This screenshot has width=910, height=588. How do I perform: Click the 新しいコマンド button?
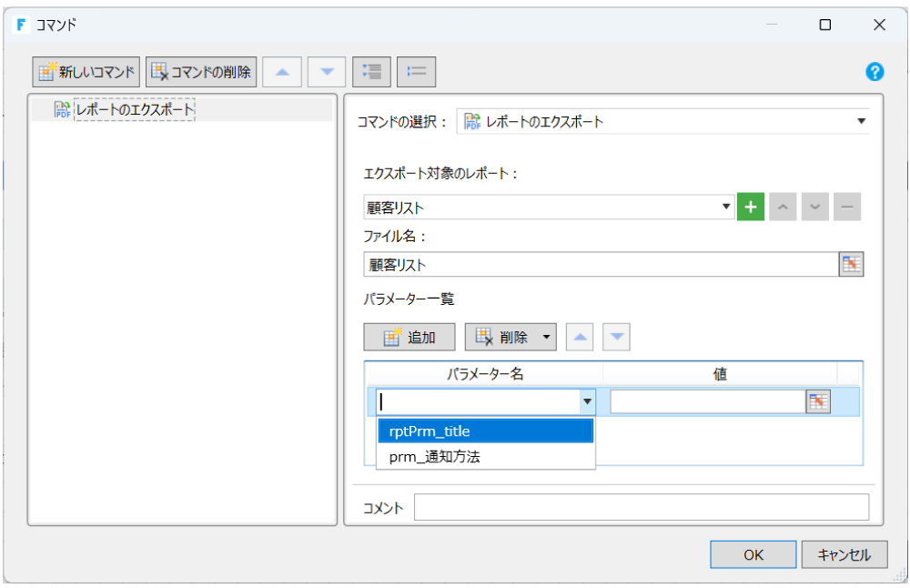pyautogui.click(x=86, y=71)
